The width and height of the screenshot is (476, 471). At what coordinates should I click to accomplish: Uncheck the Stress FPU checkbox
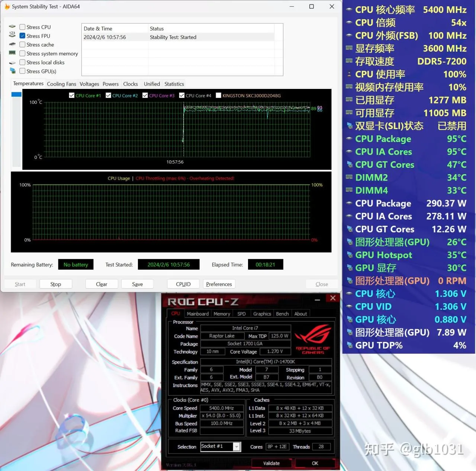[x=22, y=36]
